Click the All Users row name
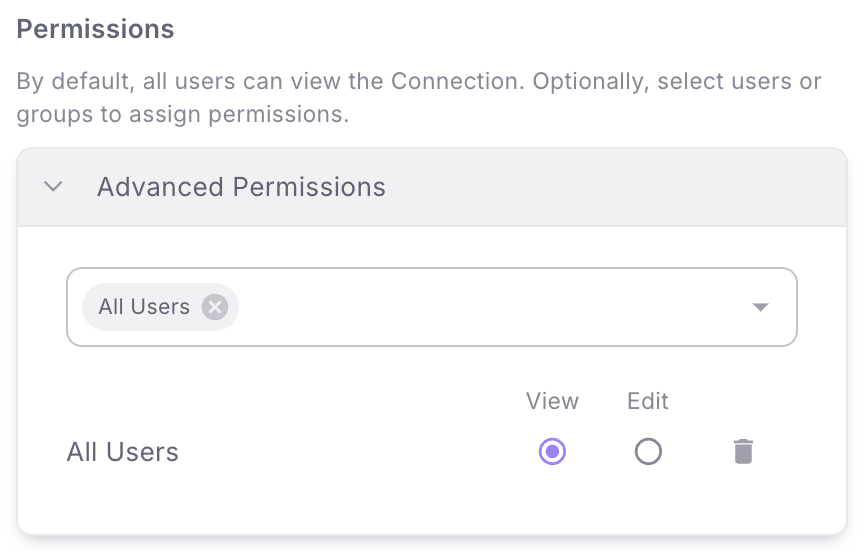 click(x=122, y=452)
